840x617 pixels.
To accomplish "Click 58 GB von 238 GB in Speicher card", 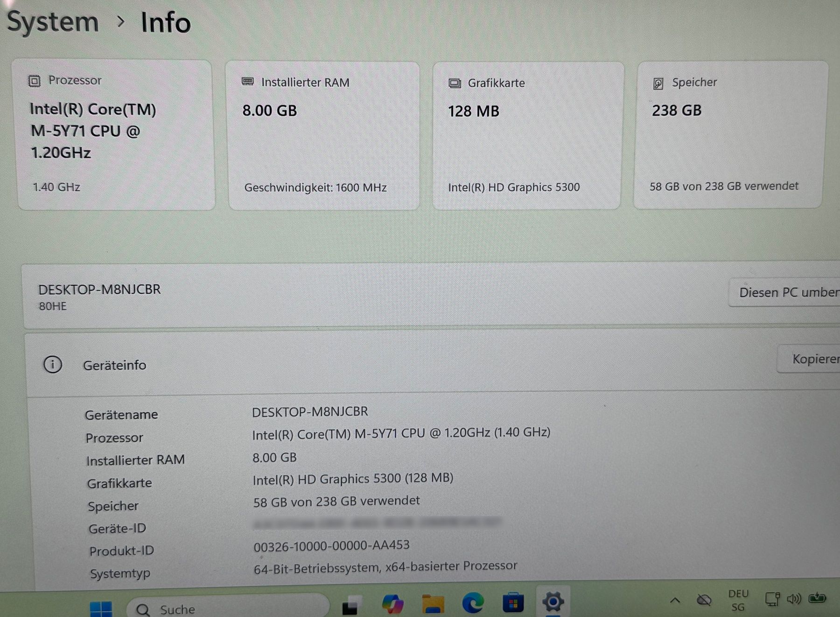I will [x=724, y=186].
